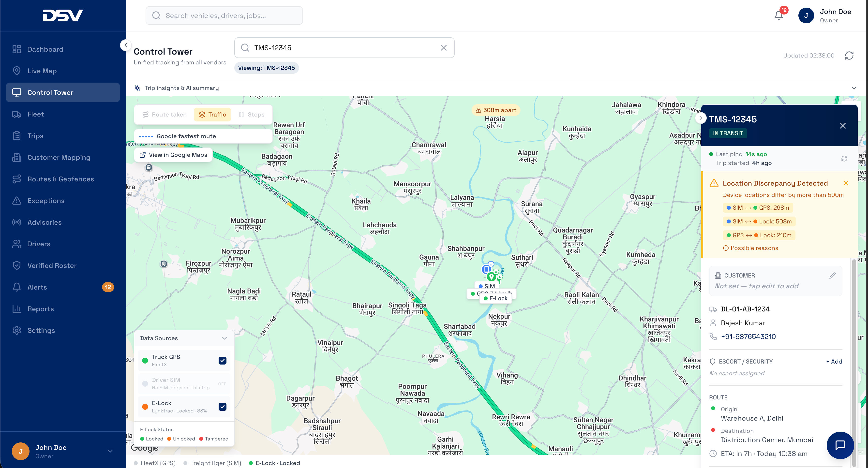This screenshot has height=468, width=868.
Task: Close the TMS-12345 detail panel
Action: pyautogui.click(x=843, y=126)
